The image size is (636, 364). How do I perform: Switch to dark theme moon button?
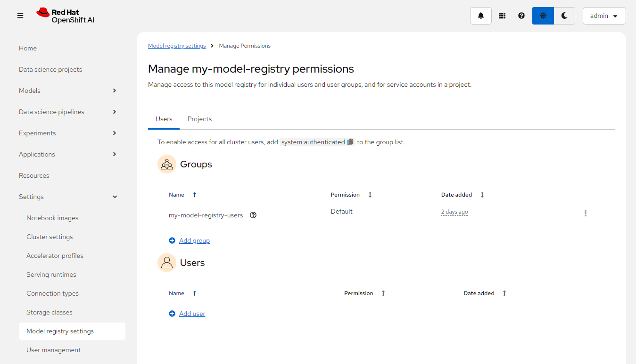tap(564, 16)
